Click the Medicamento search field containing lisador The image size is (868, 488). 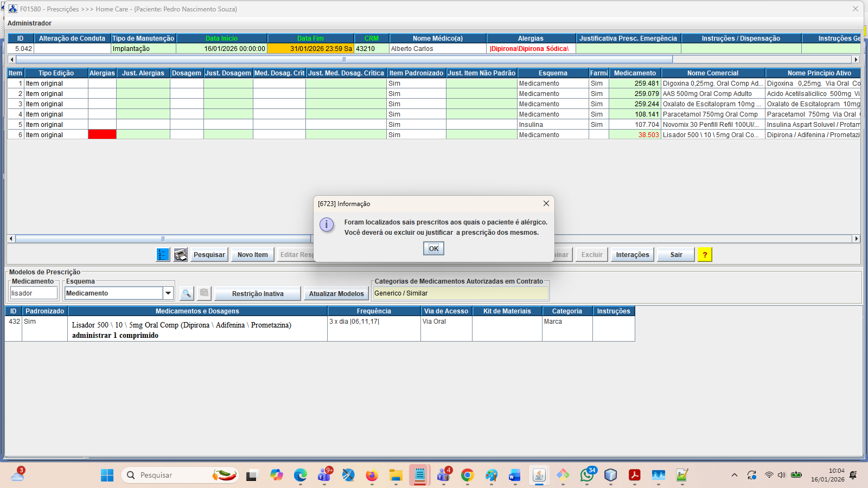point(34,293)
